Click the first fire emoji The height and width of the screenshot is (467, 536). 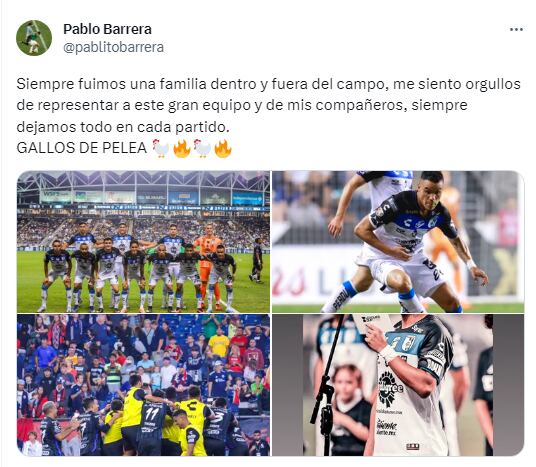(182, 148)
